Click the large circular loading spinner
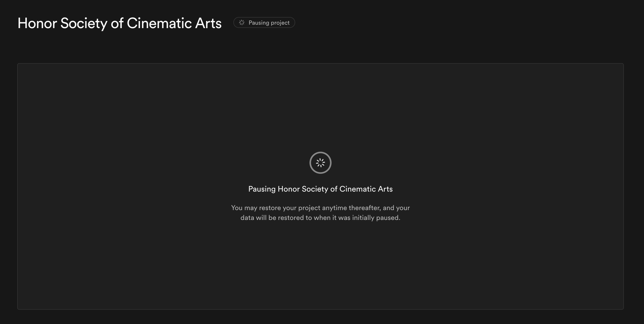644x324 pixels. pos(320,163)
